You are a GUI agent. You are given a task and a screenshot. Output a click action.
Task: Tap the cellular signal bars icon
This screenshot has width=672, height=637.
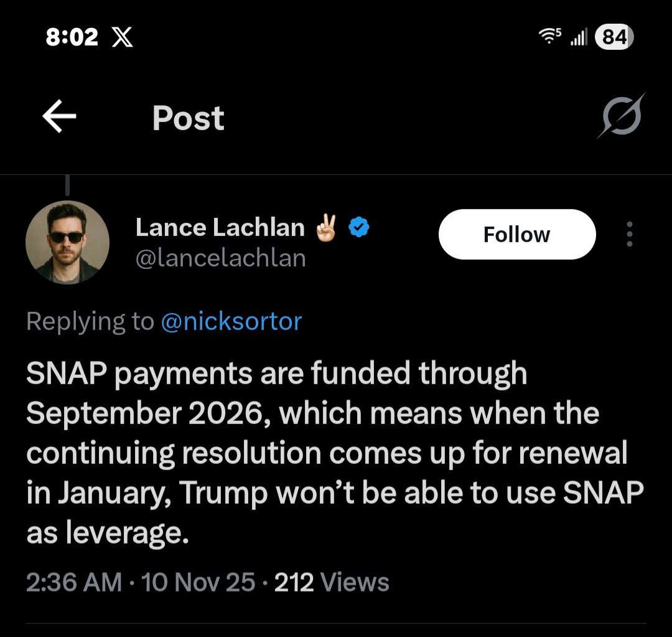(x=579, y=39)
